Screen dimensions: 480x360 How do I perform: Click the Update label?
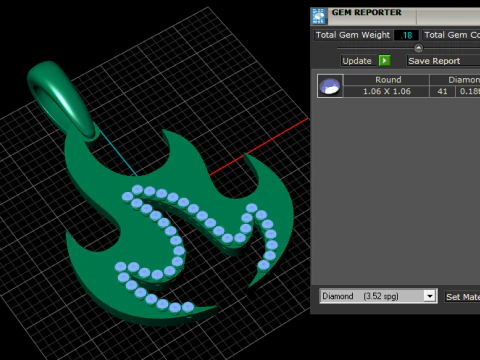click(357, 61)
